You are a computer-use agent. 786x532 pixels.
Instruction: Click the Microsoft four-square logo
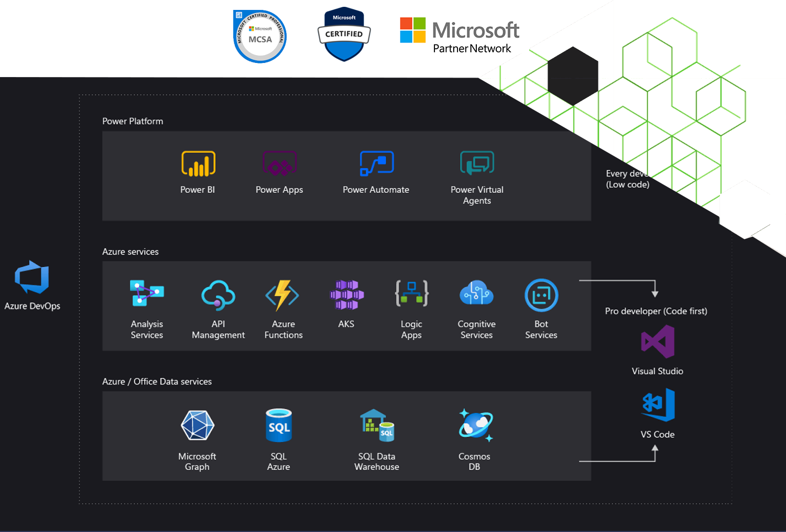pyautogui.click(x=413, y=30)
